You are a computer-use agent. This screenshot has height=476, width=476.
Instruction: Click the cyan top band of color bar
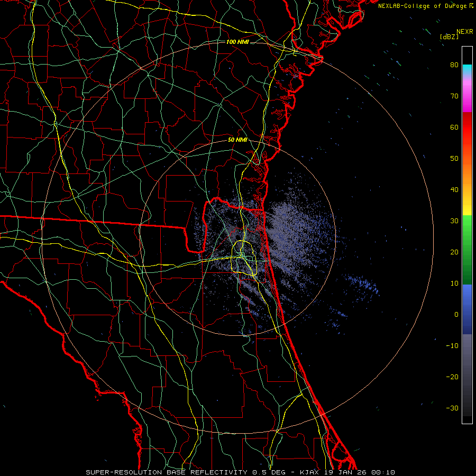[467, 70]
